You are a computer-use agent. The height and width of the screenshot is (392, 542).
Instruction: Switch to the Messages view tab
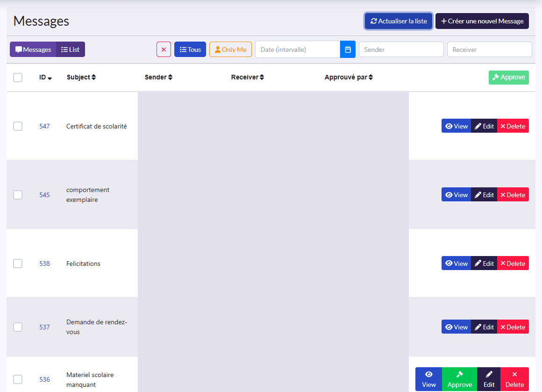[33, 50]
